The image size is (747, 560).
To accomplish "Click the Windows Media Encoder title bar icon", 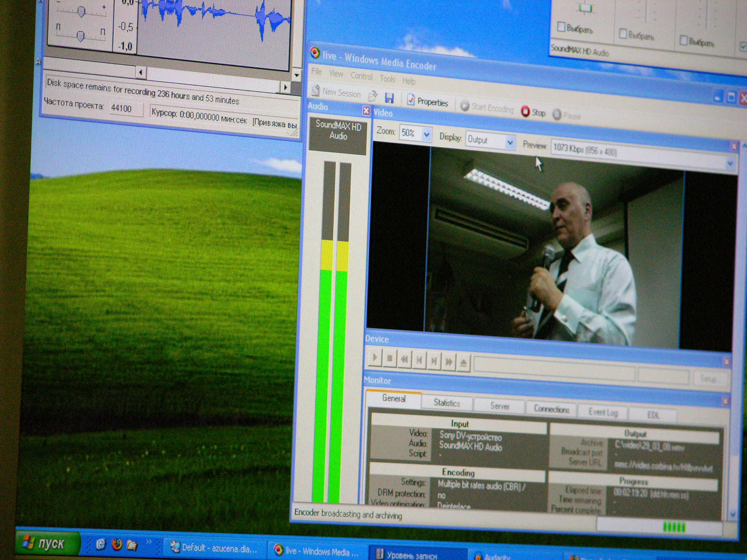I will [315, 52].
